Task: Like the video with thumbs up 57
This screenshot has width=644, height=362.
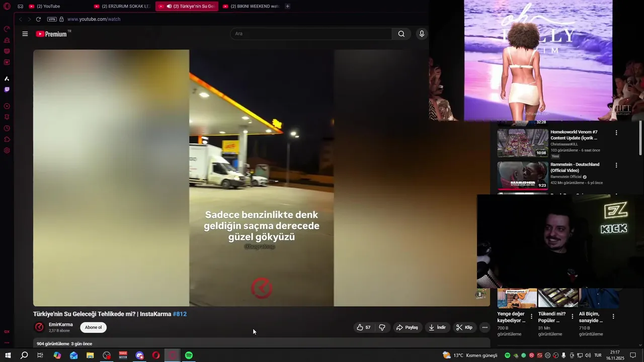Action: click(364, 327)
